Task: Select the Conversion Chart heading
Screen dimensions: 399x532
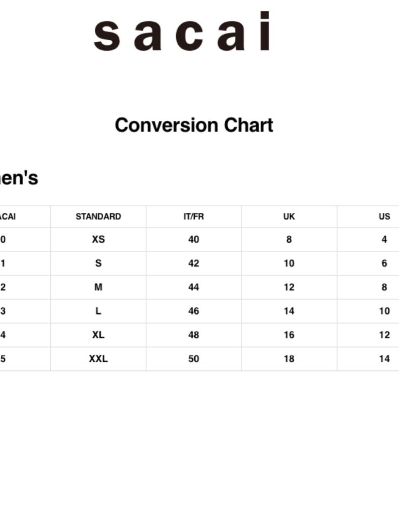Action: coord(194,125)
